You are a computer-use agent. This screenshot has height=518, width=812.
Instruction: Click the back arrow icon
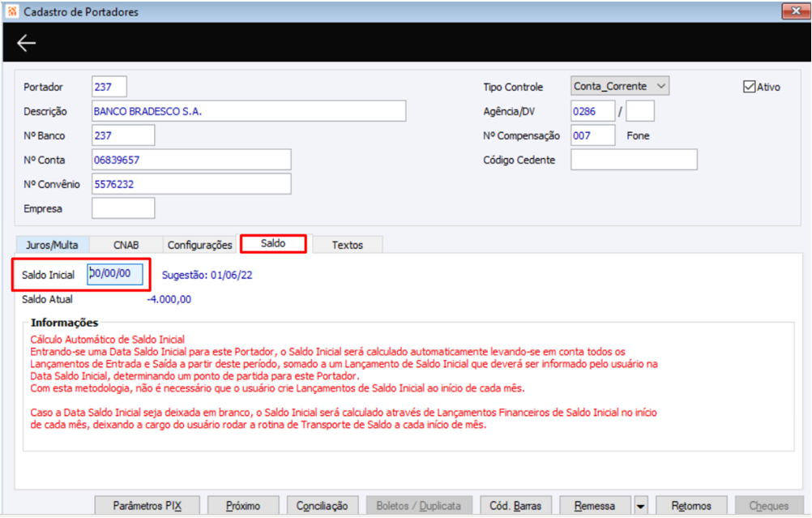[x=27, y=43]
